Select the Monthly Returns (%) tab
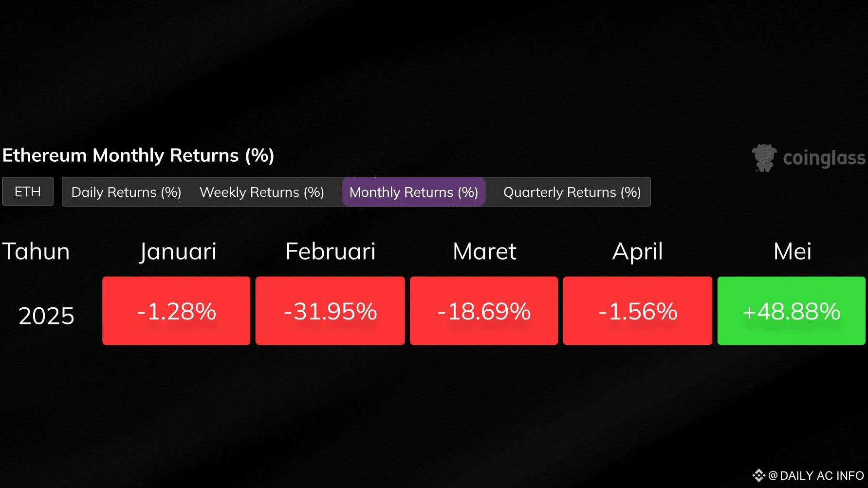 (414, 192)
